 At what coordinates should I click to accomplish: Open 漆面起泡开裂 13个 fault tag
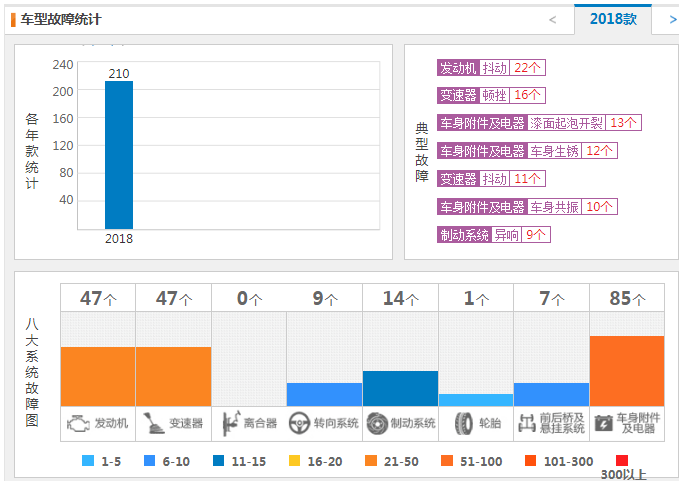click(539, 123)
